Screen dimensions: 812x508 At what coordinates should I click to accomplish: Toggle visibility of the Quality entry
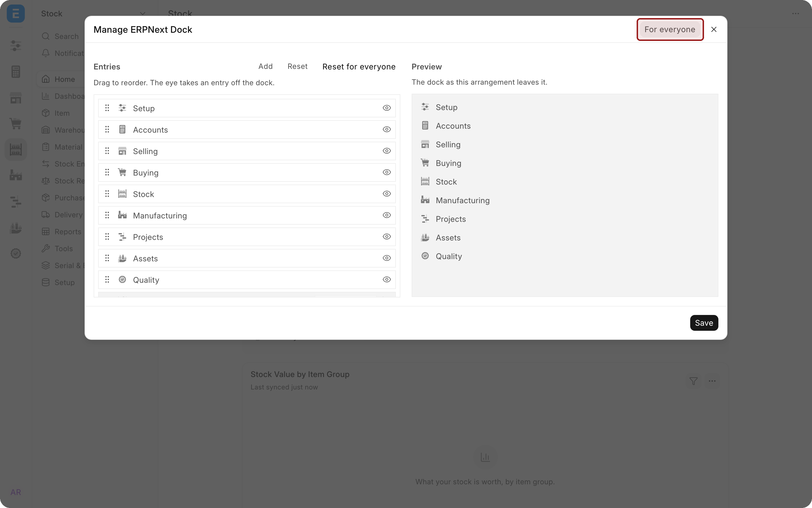[x=387, y=279]
